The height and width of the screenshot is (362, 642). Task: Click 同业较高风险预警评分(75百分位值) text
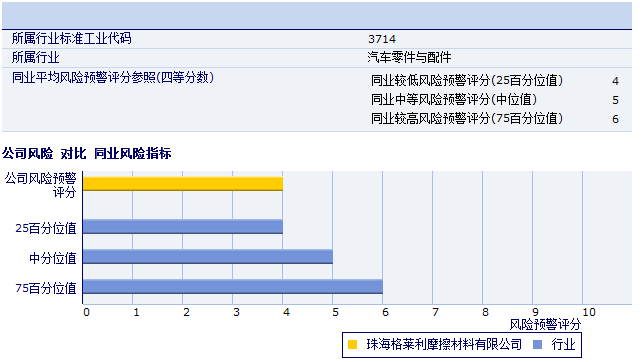pos(467,118)
